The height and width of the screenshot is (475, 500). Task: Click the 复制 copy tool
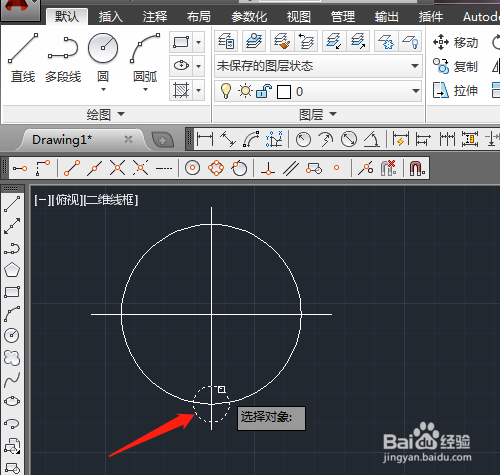pos(455,66)
